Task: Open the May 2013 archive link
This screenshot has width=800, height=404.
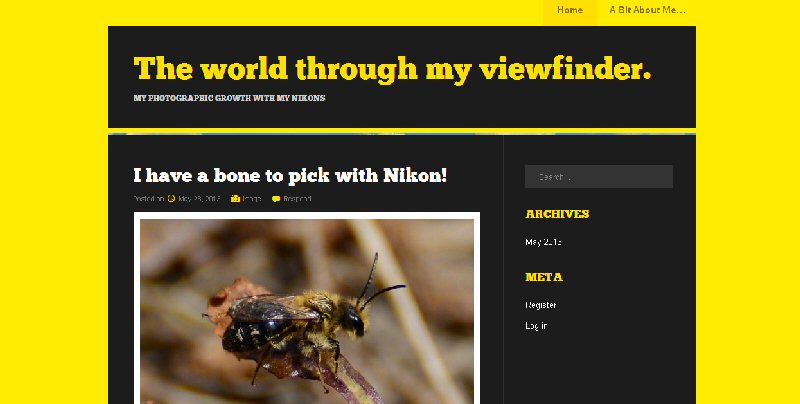Action: [543, 242]
